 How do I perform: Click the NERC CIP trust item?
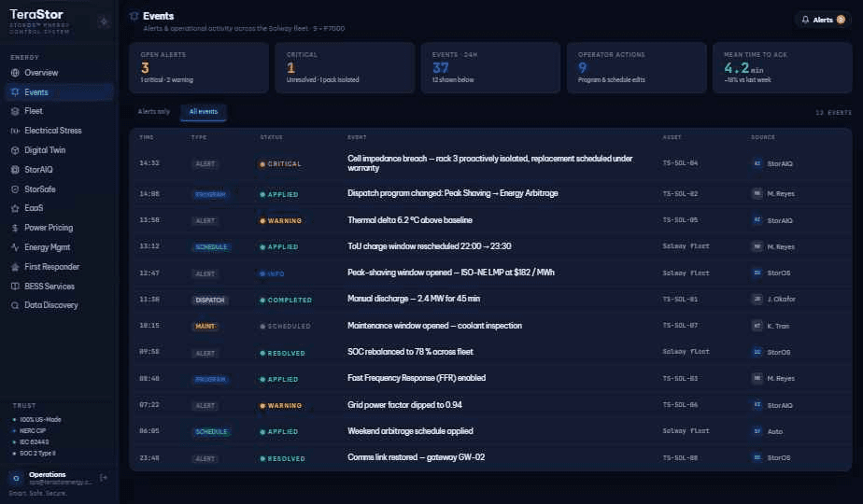(33, 431)
